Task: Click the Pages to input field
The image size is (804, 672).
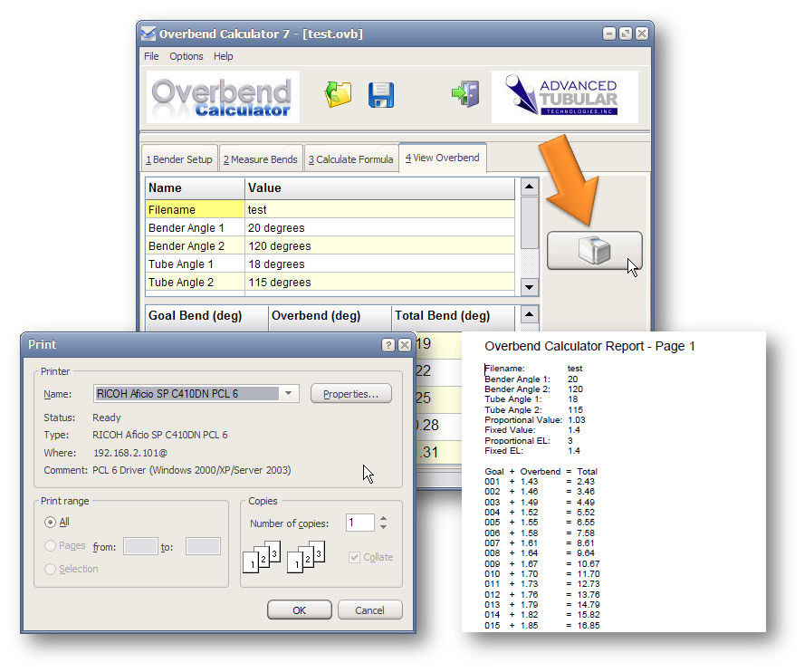Action: tap(203, 546)
